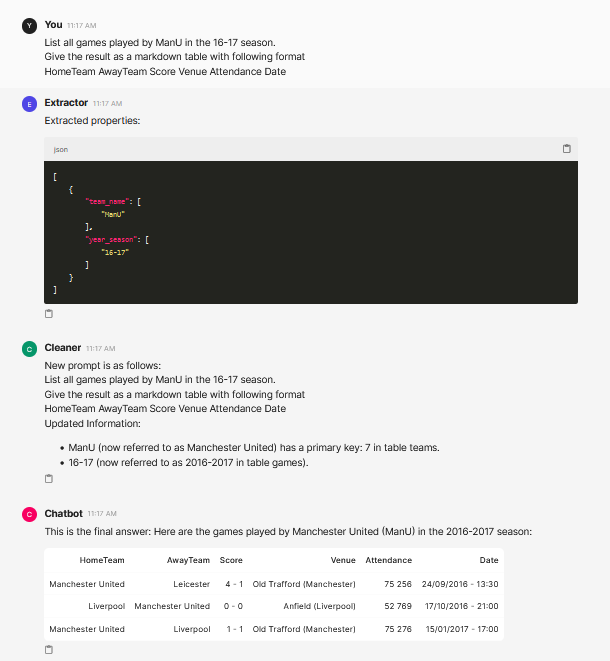Image resolution: width=610 pixels, height=661 pixels.
Task: Copy the JSON code block contents
Action: [567, 149]
